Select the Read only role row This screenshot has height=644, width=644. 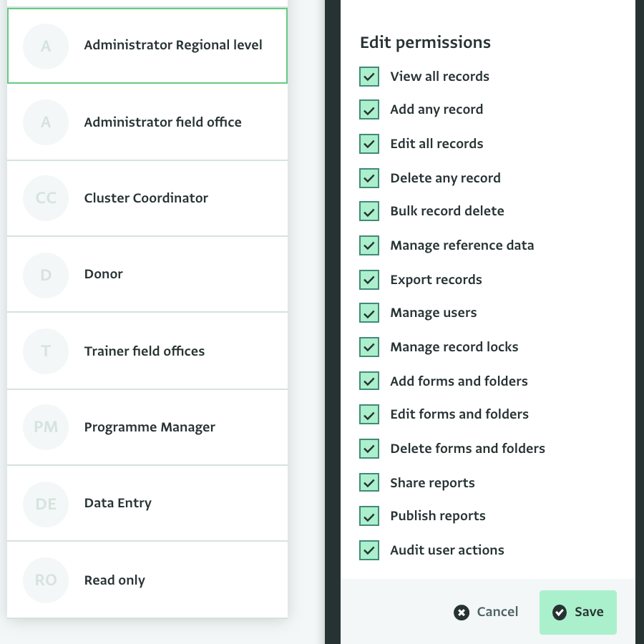(114, 580)
